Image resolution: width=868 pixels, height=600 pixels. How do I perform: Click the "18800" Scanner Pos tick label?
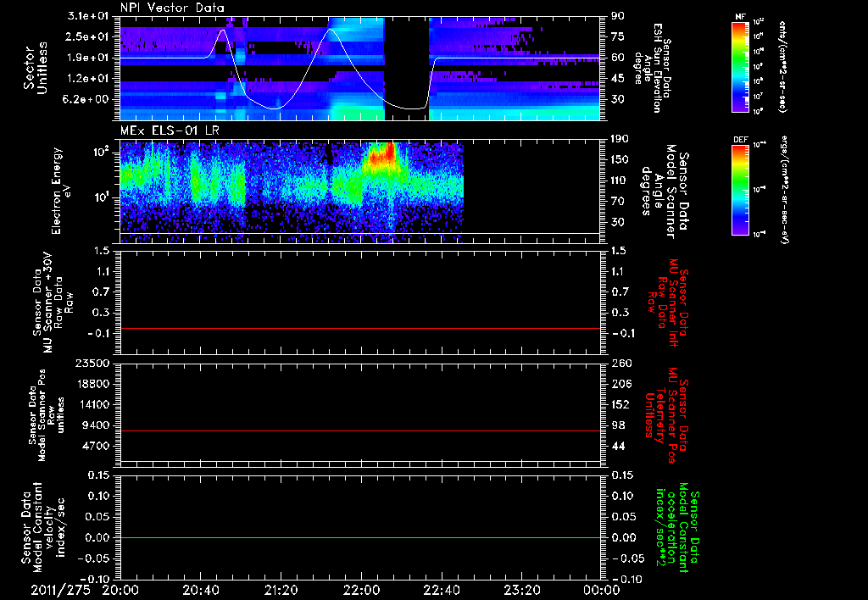pyautogui.click(x=92, y=384)
